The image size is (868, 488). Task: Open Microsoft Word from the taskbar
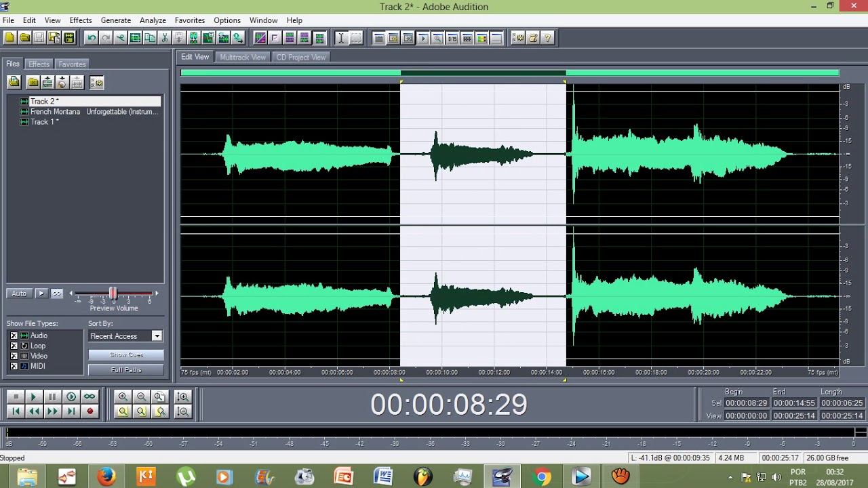tap(383, 477)
